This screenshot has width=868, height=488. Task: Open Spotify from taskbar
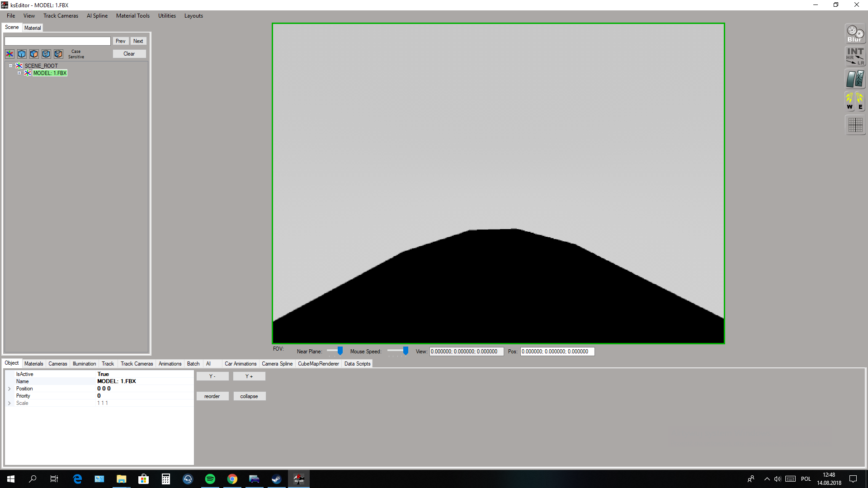pos(210,479)
